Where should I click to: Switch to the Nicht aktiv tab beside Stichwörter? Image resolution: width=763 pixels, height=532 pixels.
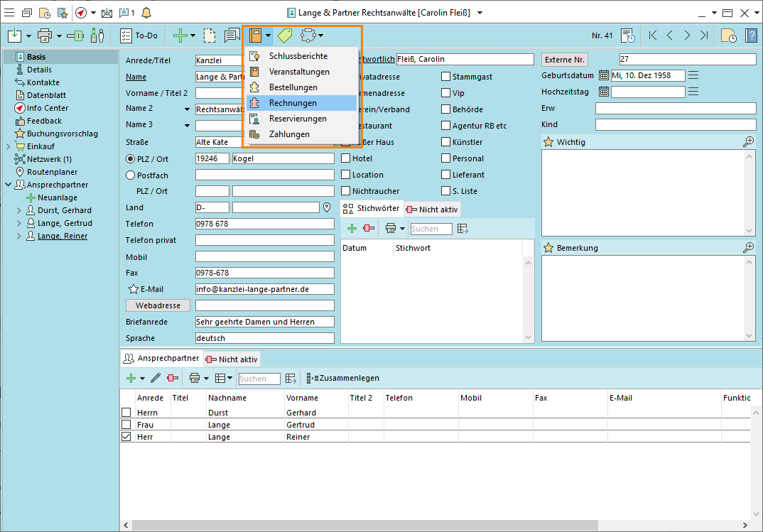click(433, 209)
